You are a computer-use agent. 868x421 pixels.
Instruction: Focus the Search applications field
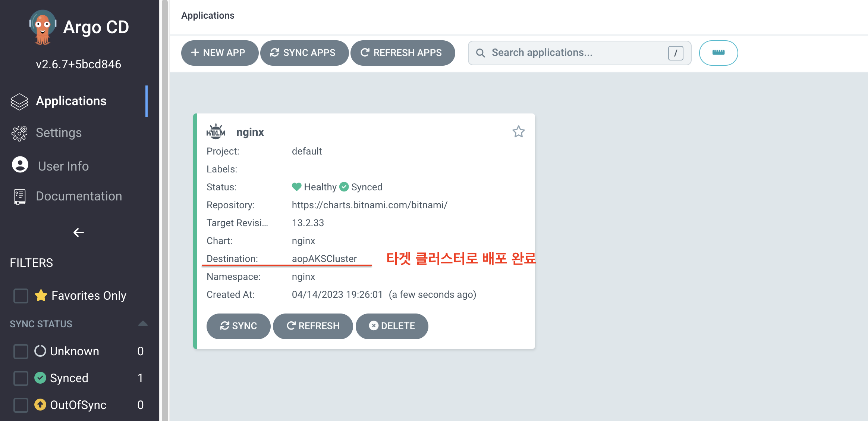click(579, 53)
